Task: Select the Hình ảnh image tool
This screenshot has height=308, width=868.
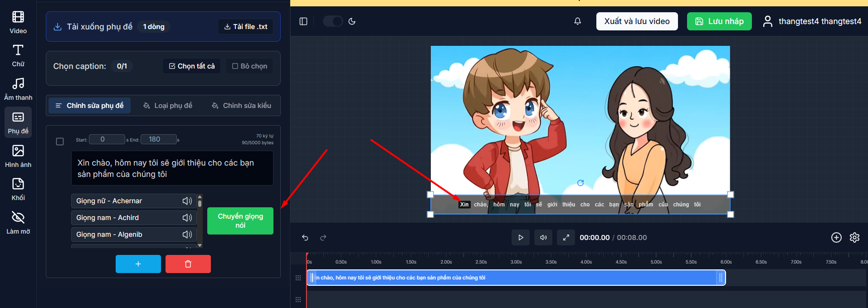Action: [x=18, y=156]
